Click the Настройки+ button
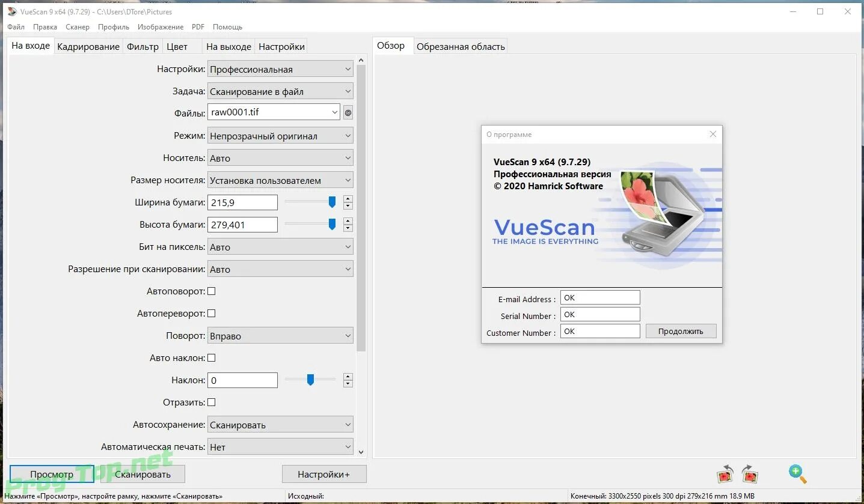Screen dimensions: 864x504 tap(323, 474)
